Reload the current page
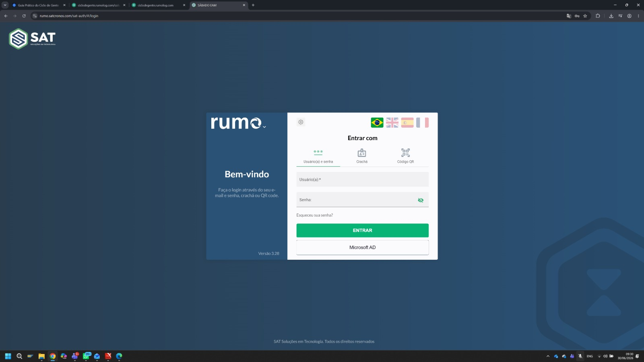Image resolution: width=644 pixels, height=362 pixels. pyautogui.click(x=24, y=16)
